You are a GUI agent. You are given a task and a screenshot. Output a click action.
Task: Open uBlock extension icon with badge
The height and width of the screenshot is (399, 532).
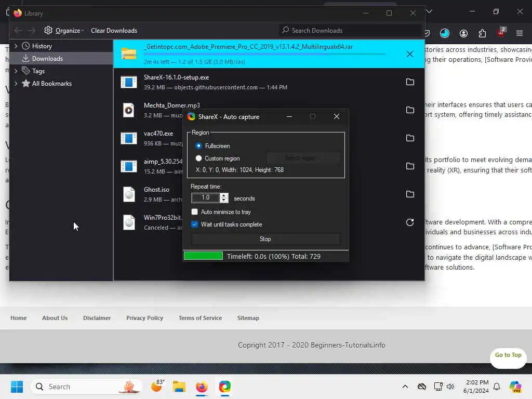pos(501,33)
